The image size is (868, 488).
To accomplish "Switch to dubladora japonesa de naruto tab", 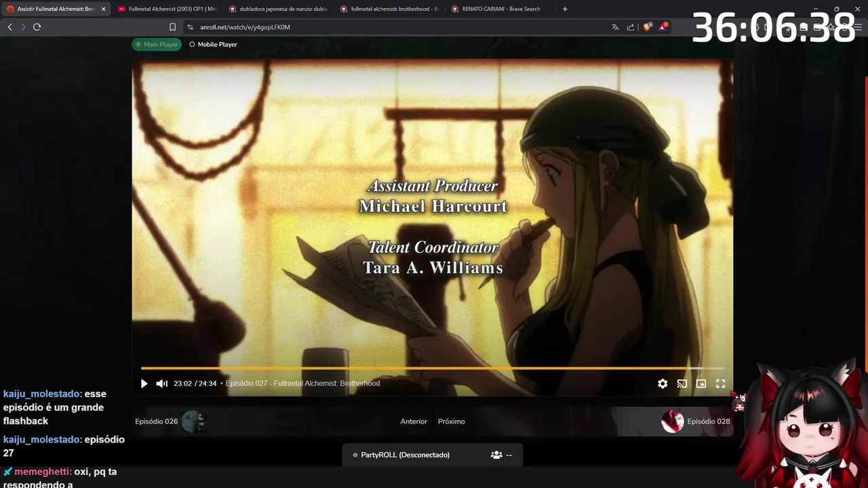I will pyautogui.click(x=278, y=9).
